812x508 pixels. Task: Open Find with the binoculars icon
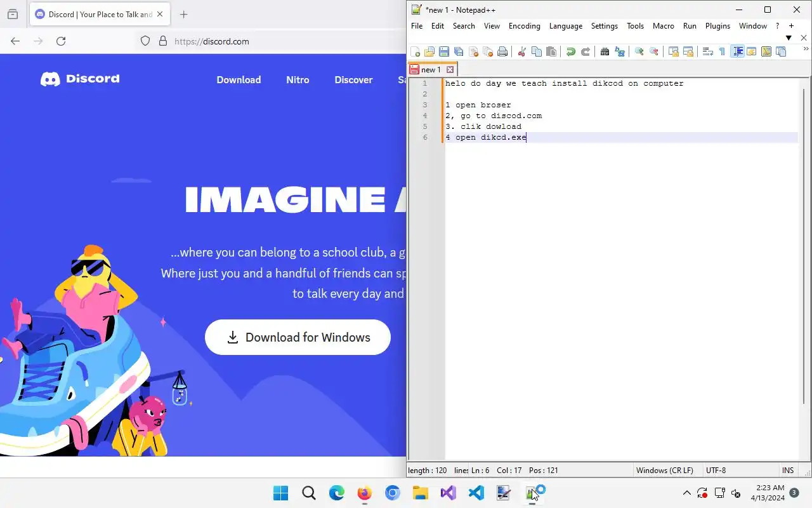[605, 52]
